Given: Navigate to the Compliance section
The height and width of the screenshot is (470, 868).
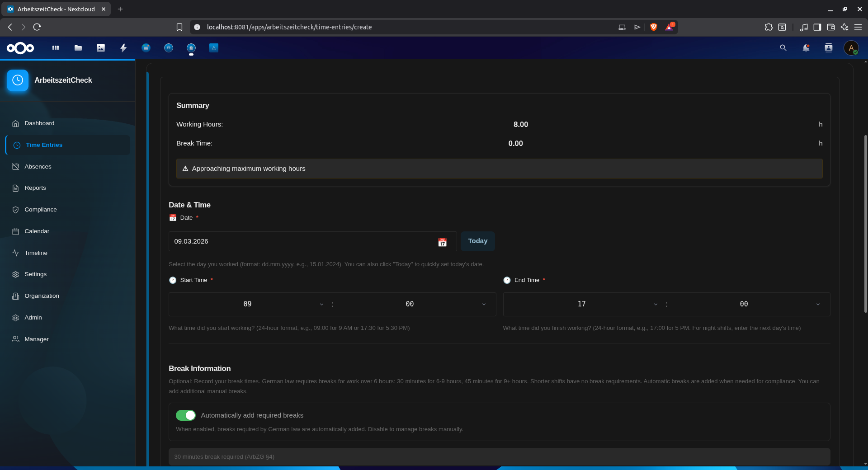Looking at the screenshot, I should pyautogui.click(x=40, y=209).
